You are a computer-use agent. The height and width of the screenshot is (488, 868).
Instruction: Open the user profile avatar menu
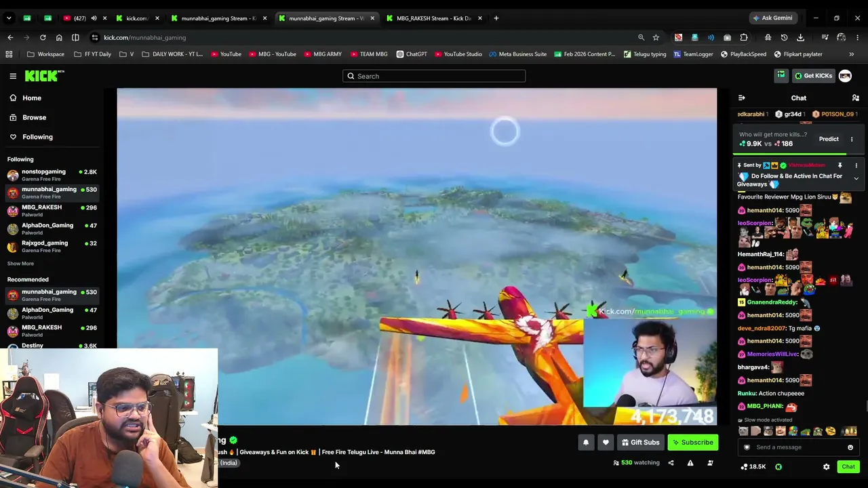[845, 76]
